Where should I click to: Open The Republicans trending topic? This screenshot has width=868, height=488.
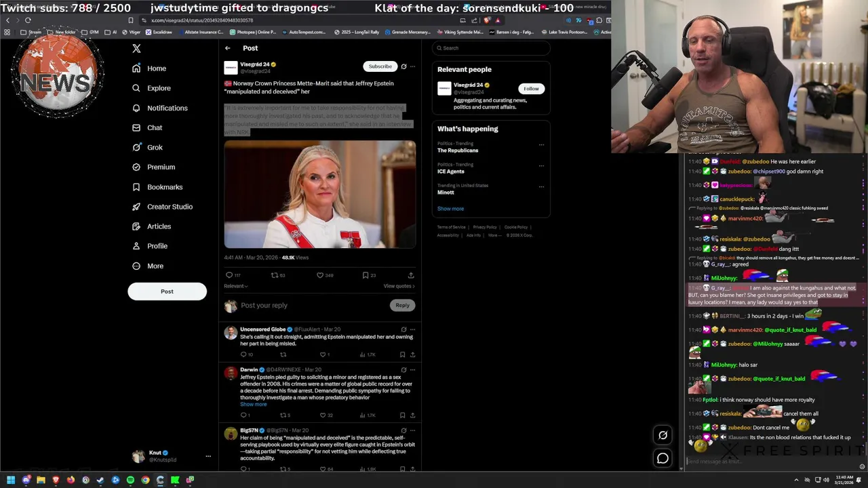458,150
